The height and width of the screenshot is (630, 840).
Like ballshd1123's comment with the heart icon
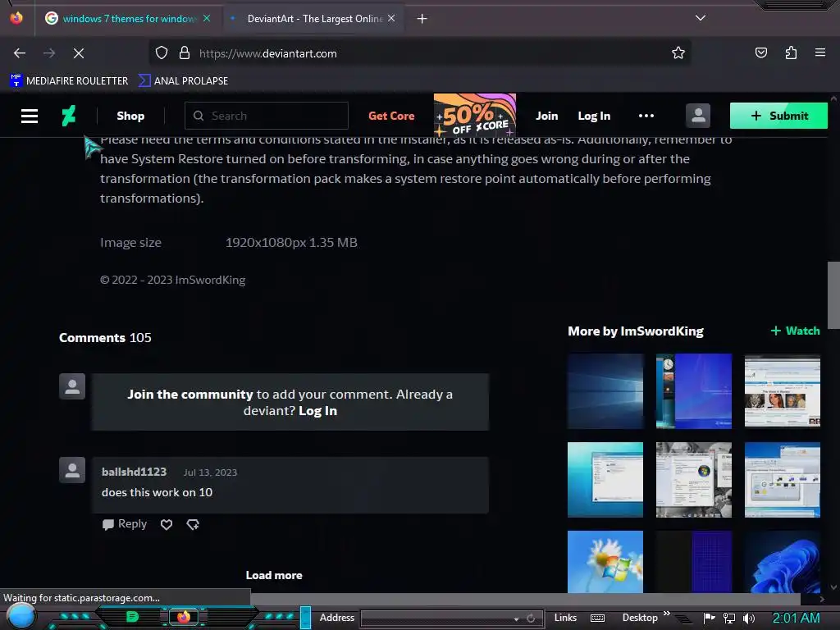pyautogui.click(x=167, y=524)
